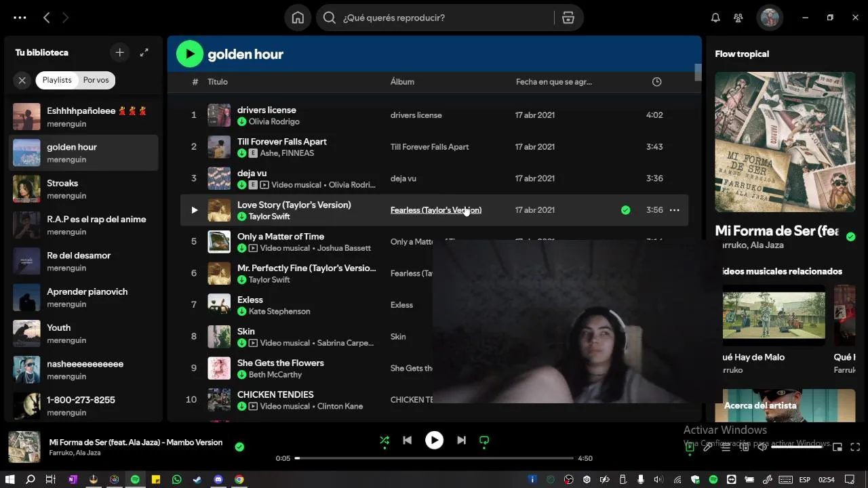Open the three-dots app menu
Image resolution: width=868 pixels, height=488 pixels.
point(20,18)
